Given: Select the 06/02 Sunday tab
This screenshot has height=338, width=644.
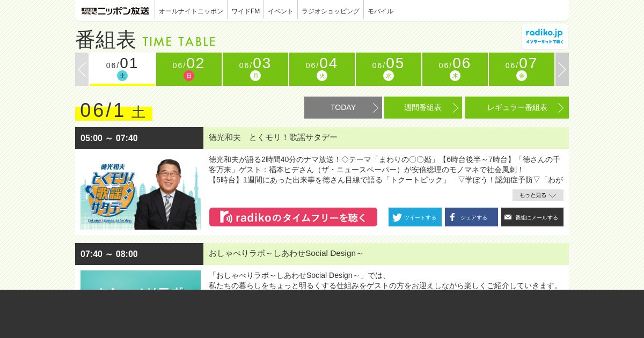Looking at the screenshot, I should click(x=189, y=69).
